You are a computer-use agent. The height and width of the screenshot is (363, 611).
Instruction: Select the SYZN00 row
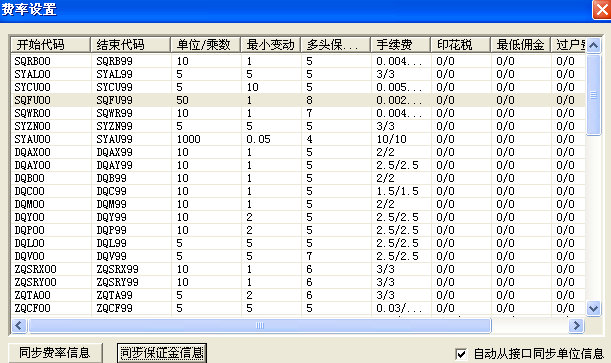(x=298, y=126)
